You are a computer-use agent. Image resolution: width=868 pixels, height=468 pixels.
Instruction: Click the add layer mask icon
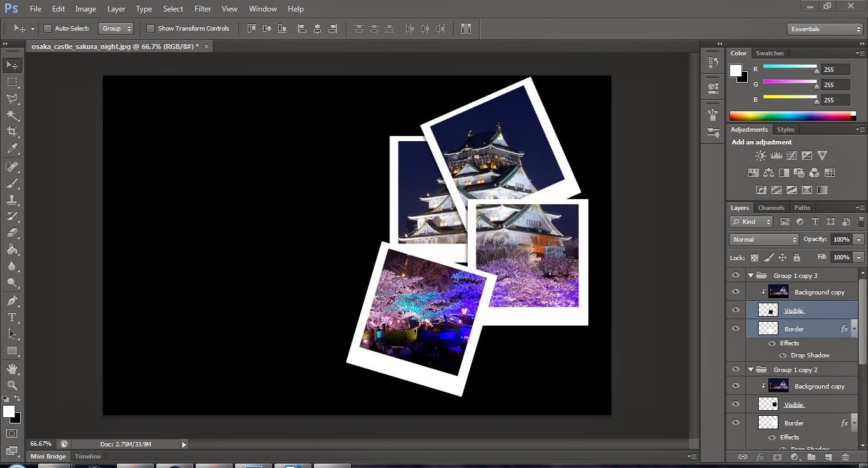tap(776, 457)
